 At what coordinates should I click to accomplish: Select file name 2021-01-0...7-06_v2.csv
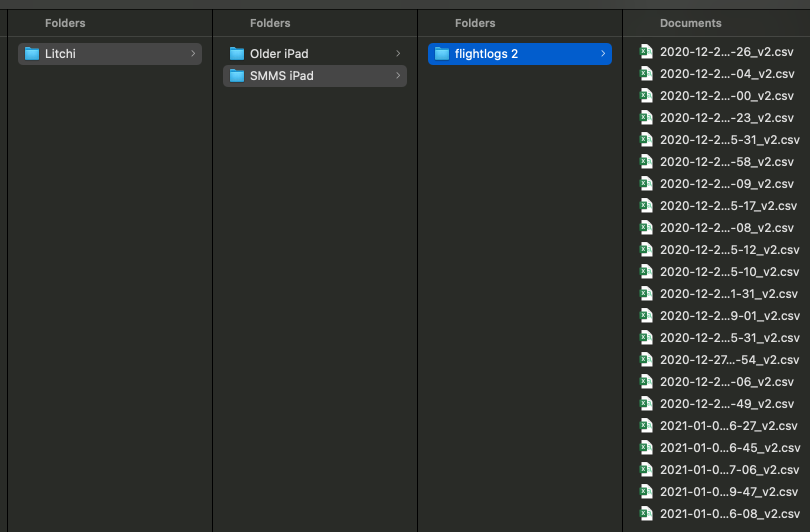point(729,470)
